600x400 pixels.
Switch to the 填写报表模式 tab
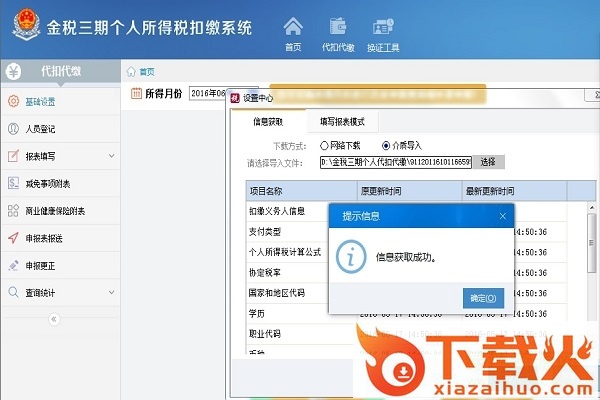pos(342,121)
